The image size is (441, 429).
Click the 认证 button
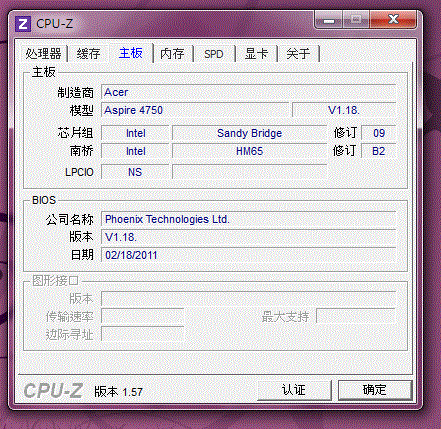click(x=294, y=390)
